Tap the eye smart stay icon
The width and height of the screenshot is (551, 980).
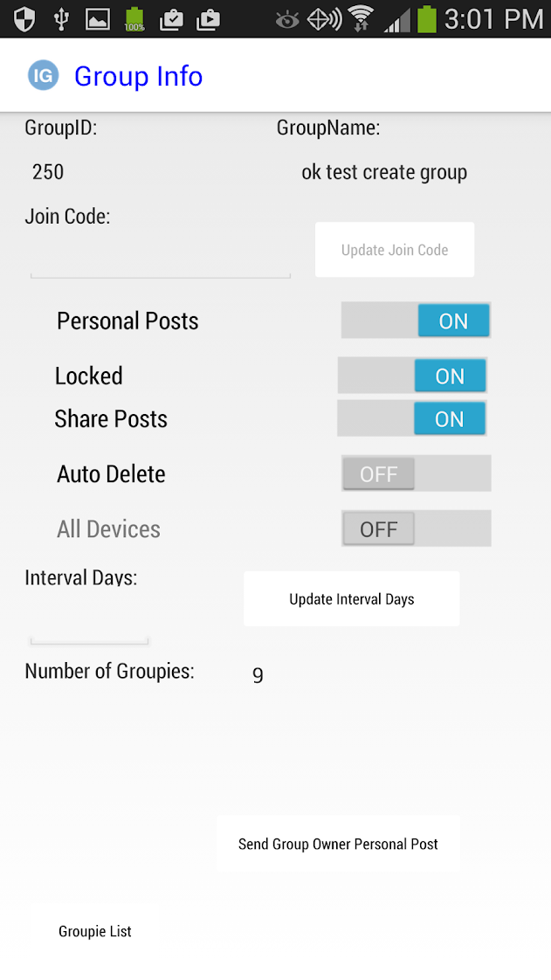pyautogui.click(x=287, y=18)
